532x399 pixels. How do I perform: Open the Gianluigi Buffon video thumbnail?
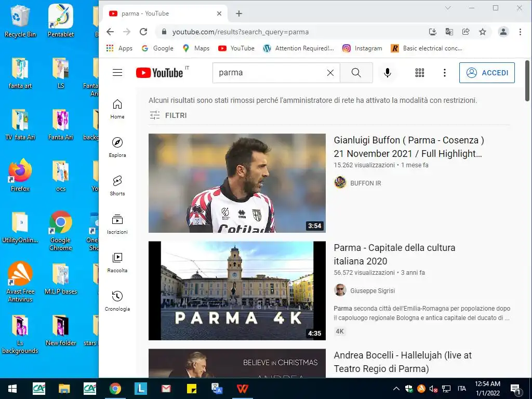[x=237, y=183]
